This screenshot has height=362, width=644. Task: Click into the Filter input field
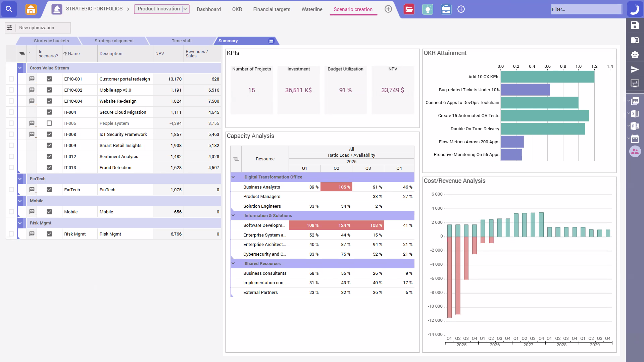point(586,9)
